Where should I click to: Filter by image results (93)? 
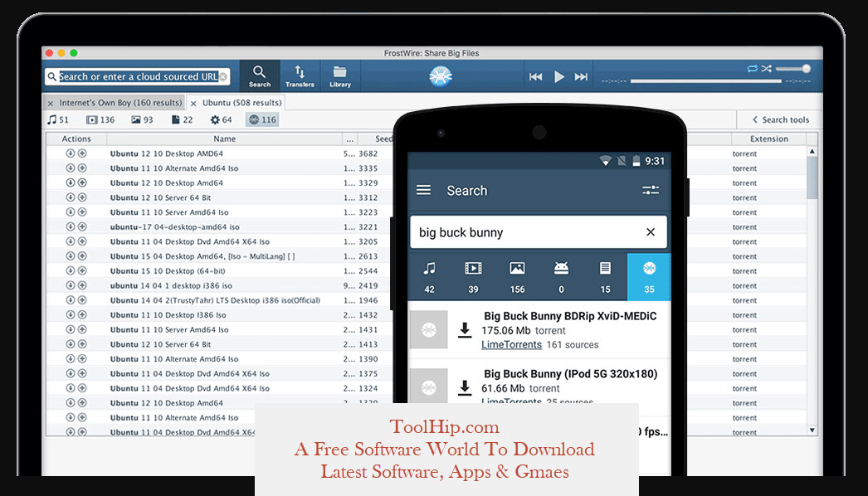point(142,119)
